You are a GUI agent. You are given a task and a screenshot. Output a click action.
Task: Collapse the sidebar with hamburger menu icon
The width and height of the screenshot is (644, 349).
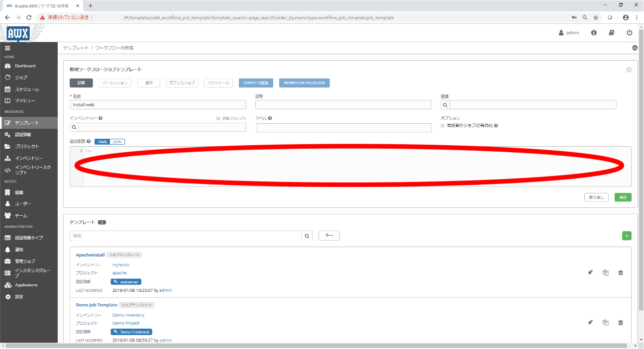7,48
